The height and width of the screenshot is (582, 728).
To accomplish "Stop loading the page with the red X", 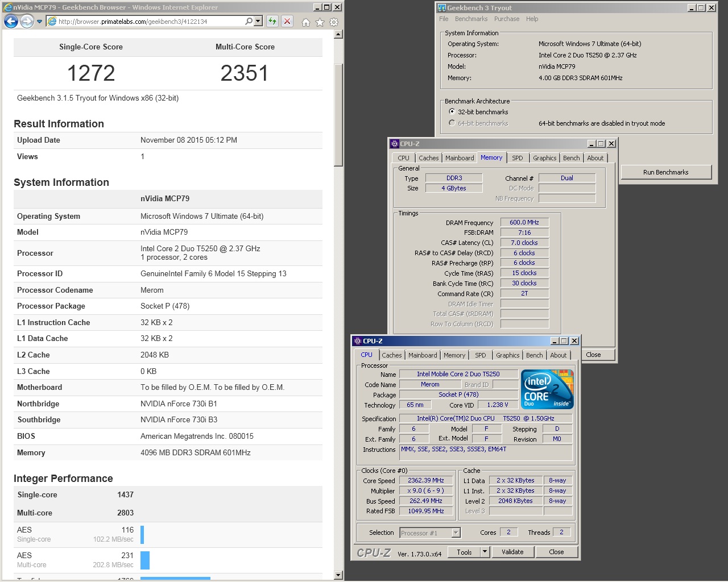I will click(287, 22).
